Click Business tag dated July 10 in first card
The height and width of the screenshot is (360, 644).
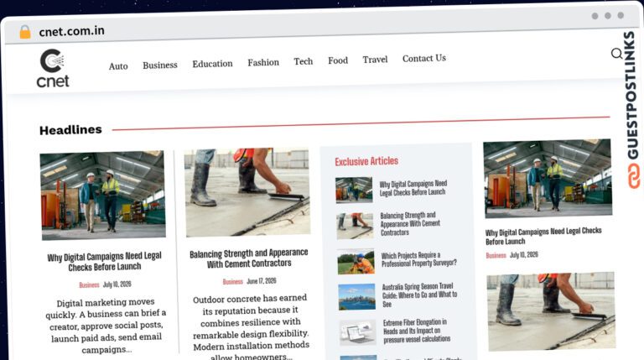click(x=89, y=284)
